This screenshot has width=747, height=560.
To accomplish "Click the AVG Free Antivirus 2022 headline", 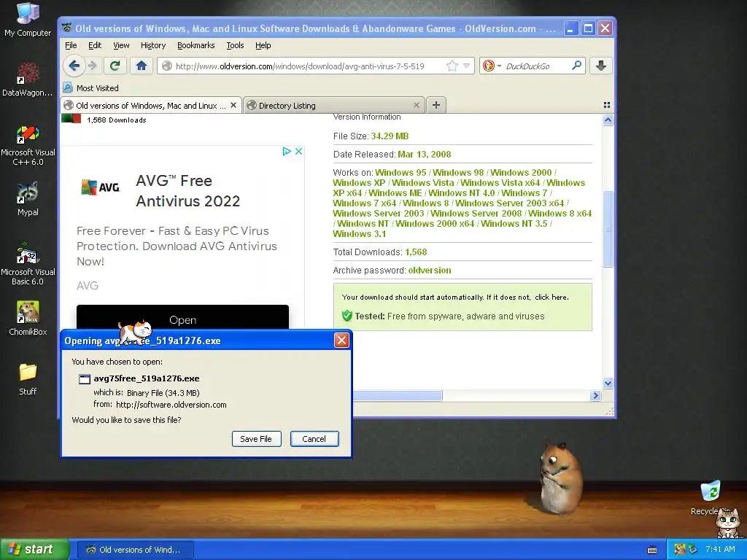I will [x=187, y=190].
